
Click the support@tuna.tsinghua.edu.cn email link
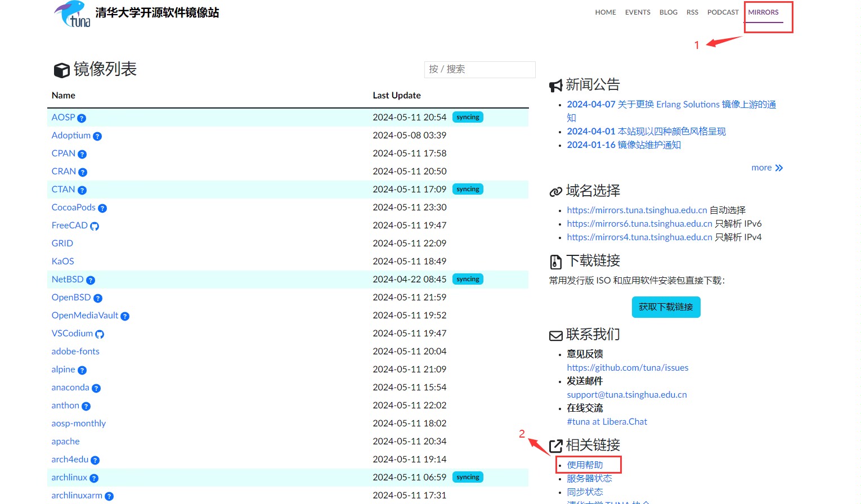[627, 395]
